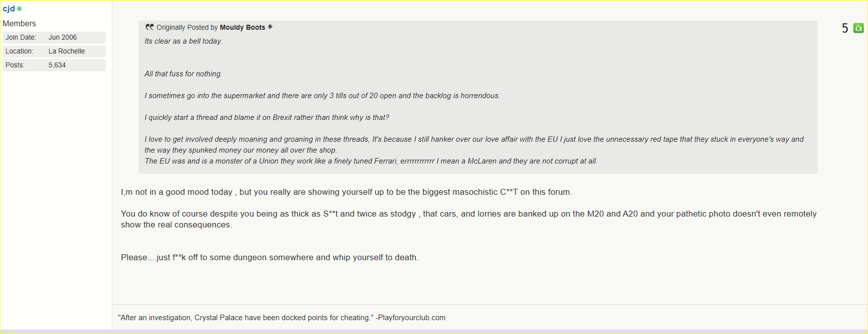The width and height of the screenshot is (868, 334).
Task: Click the view-post arrow after Mouldy Boots
Action: (270, 27)
